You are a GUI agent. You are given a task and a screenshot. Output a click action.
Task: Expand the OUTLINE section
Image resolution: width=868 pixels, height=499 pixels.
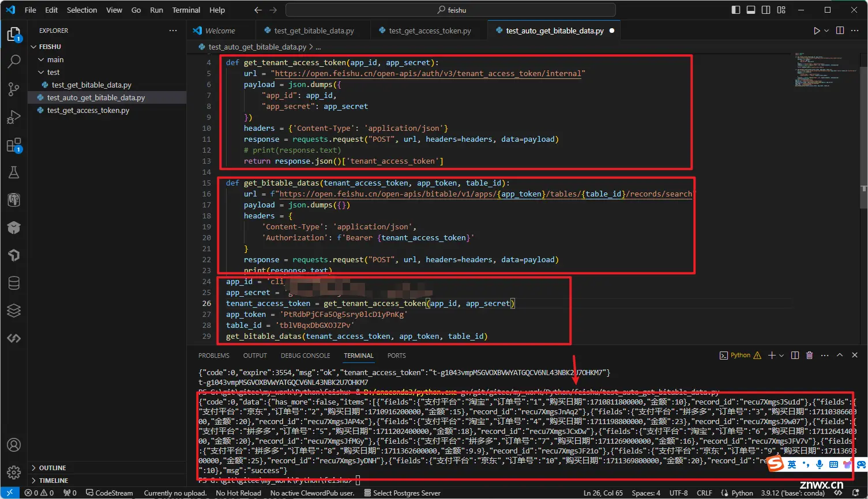click(x=52, y=468)
